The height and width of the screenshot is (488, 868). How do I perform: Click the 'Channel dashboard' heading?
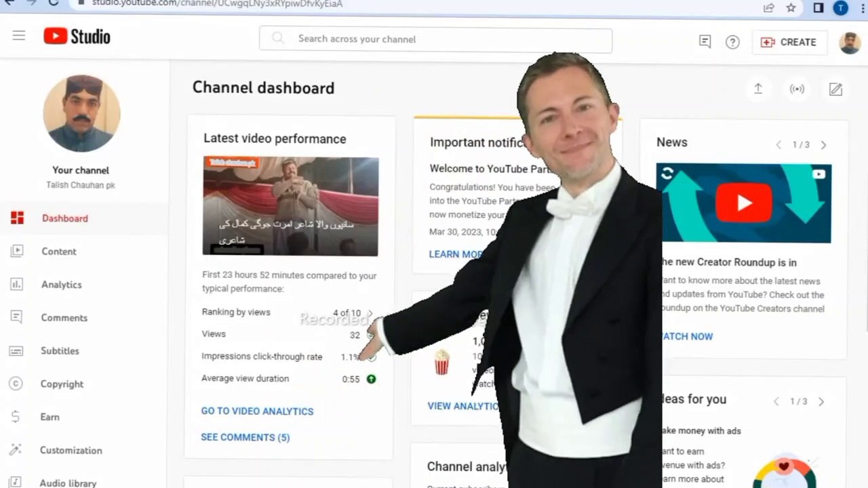coord(263,88)
